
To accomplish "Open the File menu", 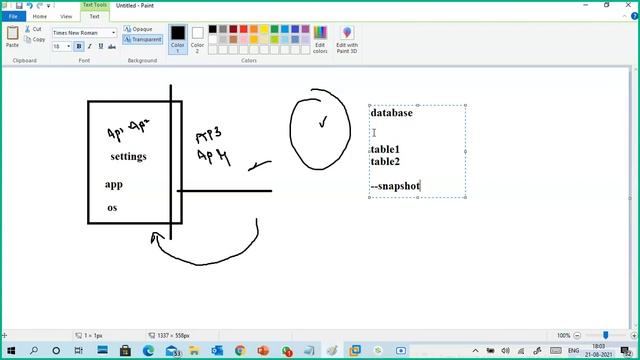I will [x=13, y=16].
